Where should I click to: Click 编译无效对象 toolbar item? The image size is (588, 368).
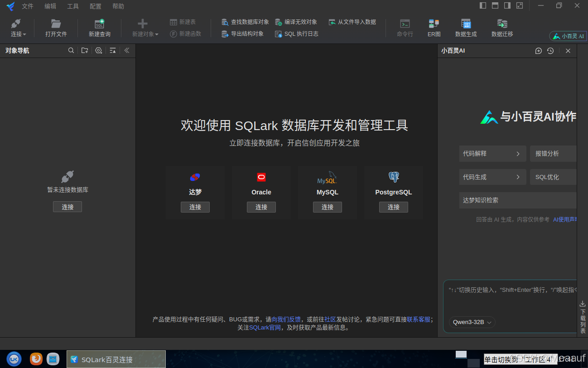296,22
